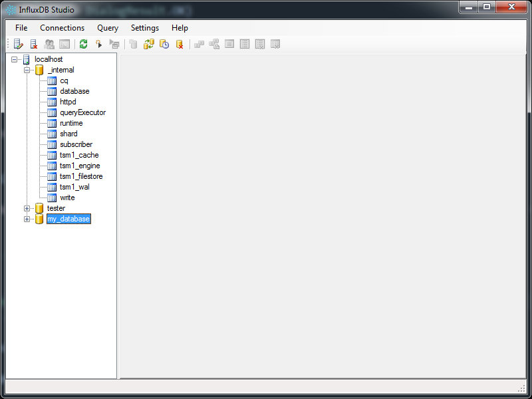
Task: Select the tsm1_wal measurement
Action: click(x=74, y=187)
